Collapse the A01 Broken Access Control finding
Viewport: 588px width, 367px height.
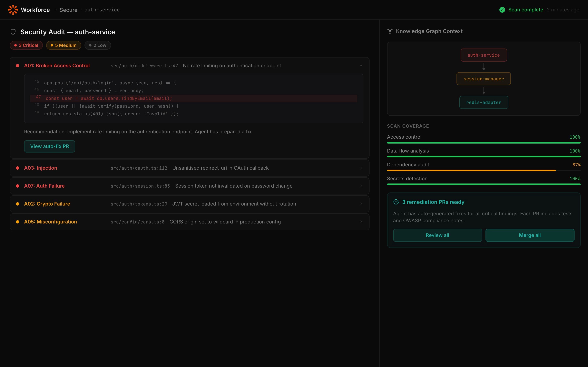click(361, 66)
